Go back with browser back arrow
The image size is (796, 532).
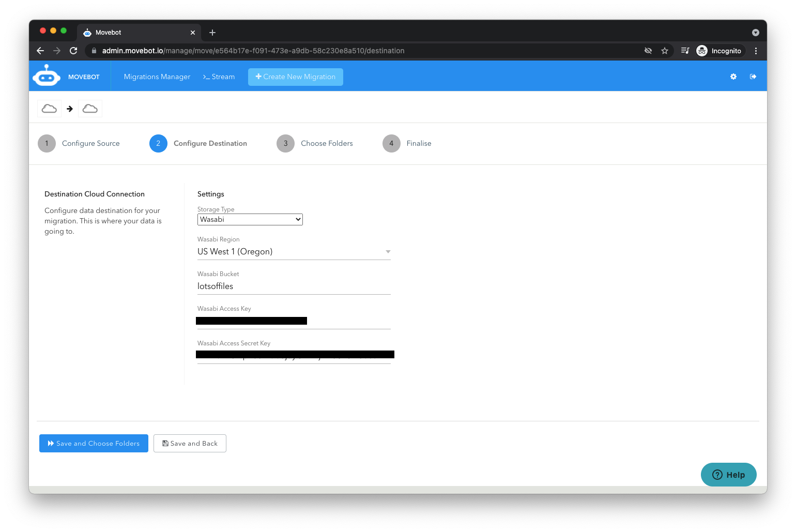click(40, 51)
